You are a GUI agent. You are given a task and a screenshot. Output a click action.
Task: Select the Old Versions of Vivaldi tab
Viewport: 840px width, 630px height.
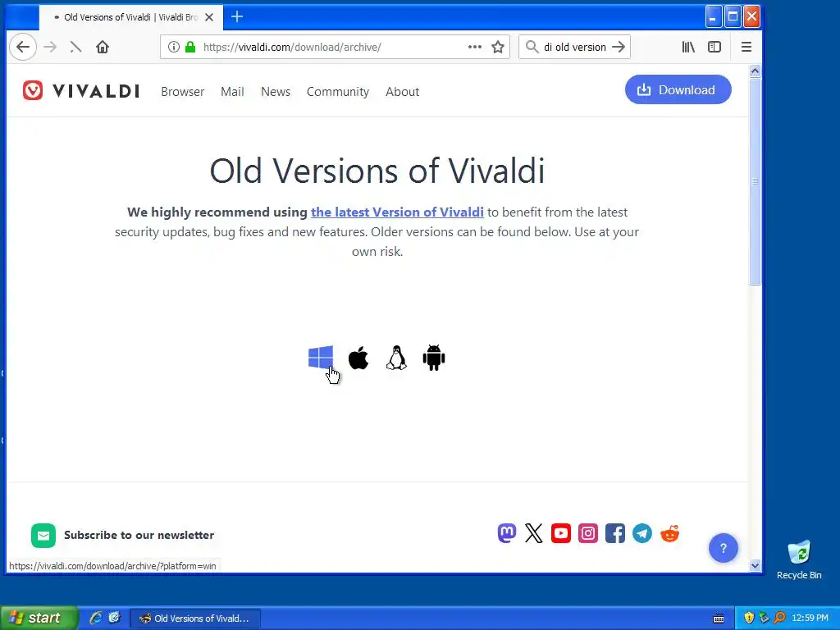[130, 17]
